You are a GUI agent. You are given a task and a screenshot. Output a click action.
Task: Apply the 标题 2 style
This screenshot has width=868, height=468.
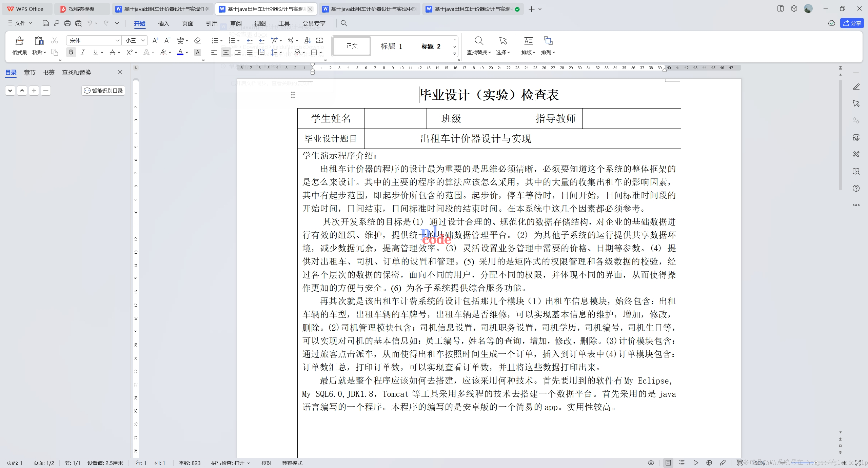(431, 46)
